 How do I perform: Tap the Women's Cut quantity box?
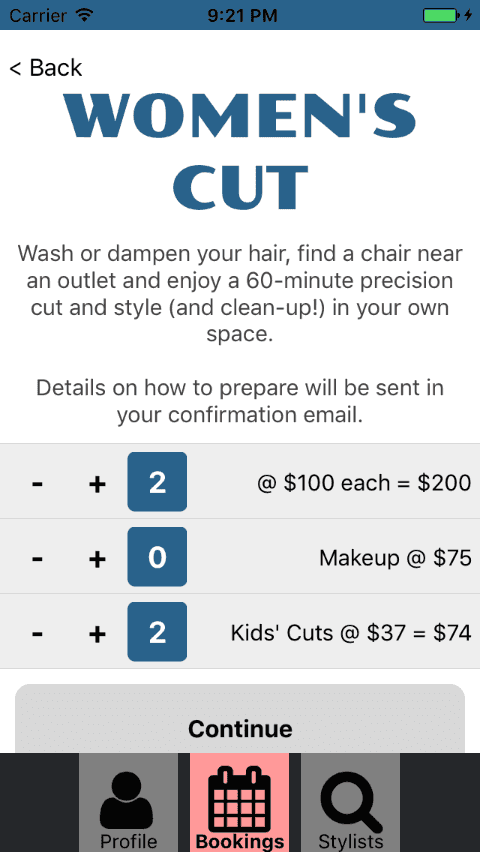click(157, 482)
